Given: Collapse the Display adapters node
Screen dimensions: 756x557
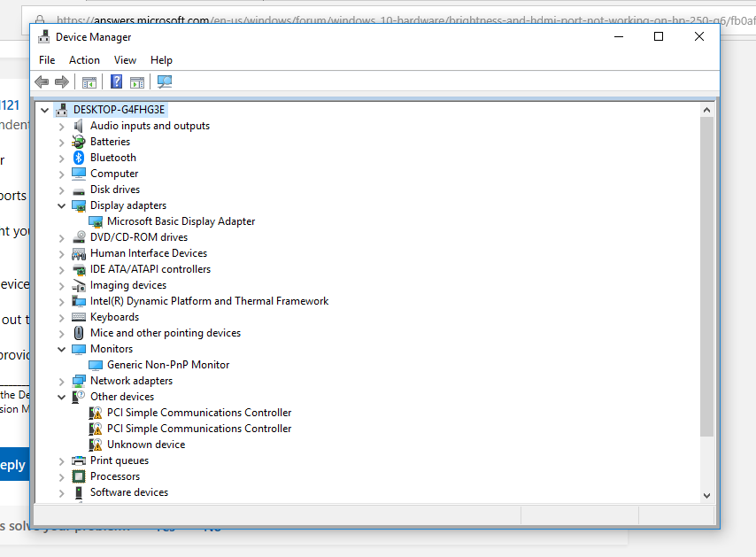Looking at the screenshot, I should (x=61, y=206).
